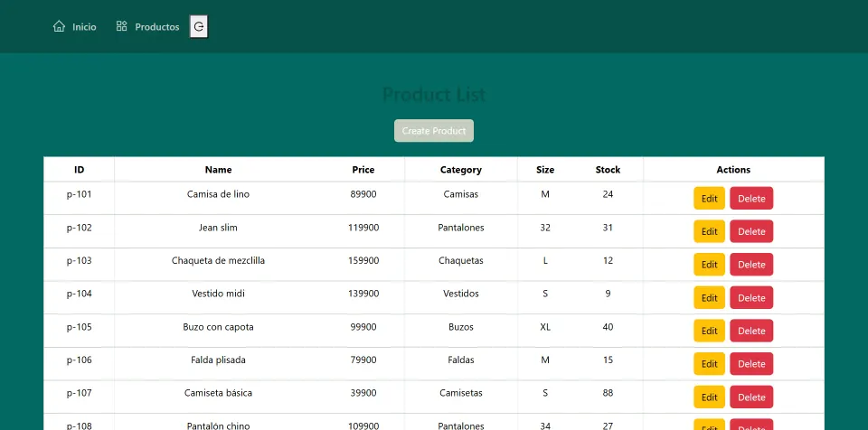868x430 pixels.
Task: Edit the Falda plisada product
Action: [x=709, y=363]
